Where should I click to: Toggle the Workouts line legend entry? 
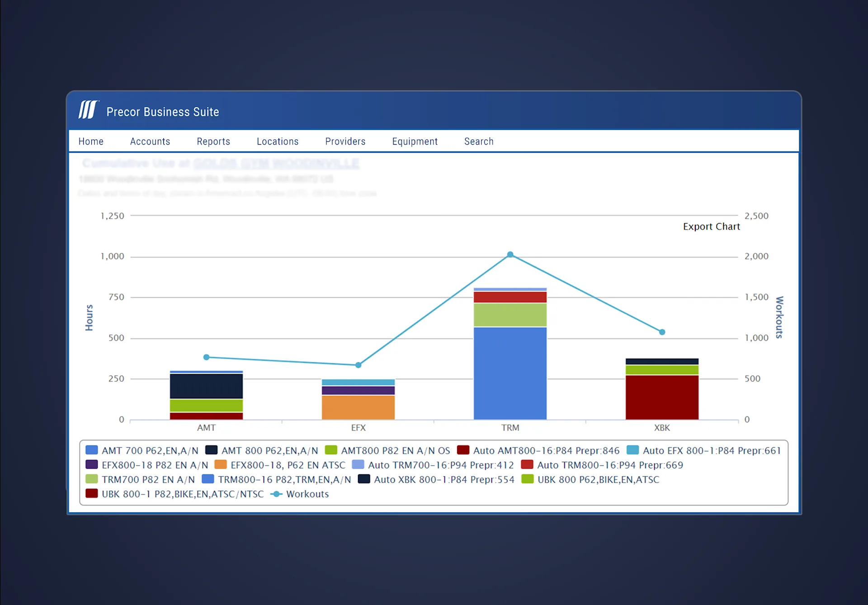299,494
